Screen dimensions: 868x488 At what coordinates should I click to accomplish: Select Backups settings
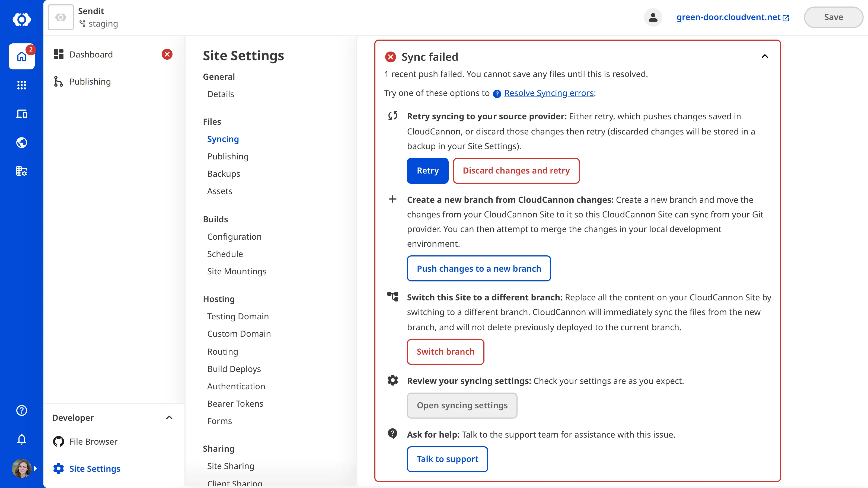[224, 174]
